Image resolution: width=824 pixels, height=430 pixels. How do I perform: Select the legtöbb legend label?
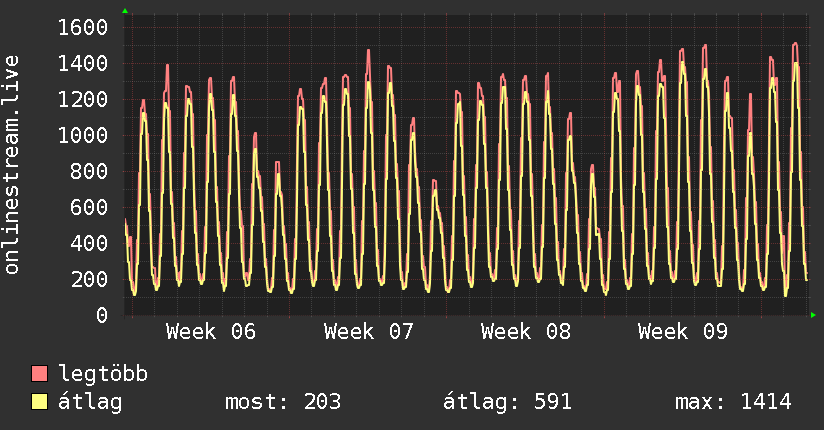pyautogui.click(x=103, y=374)
